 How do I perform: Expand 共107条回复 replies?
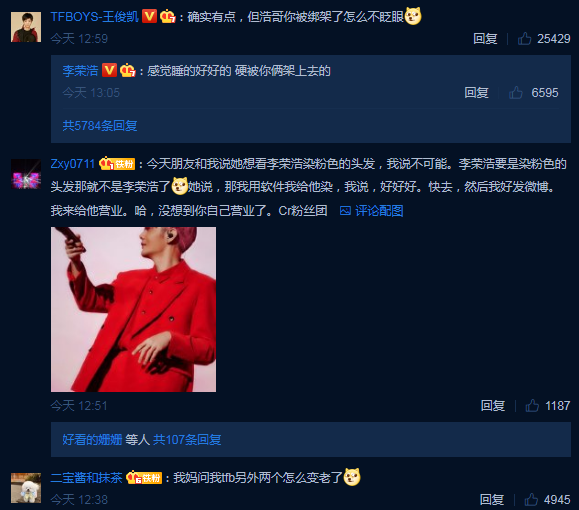(x=187, y=440)
